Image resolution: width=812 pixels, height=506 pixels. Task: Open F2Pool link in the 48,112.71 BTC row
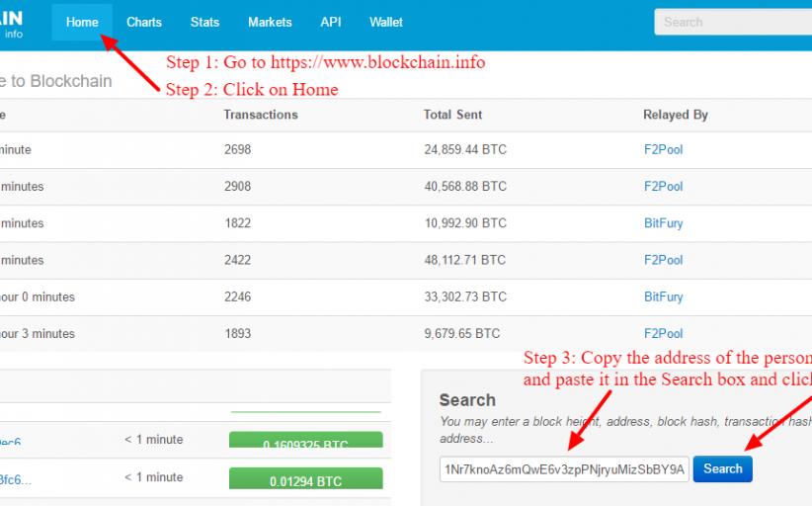(x=663, y=260)
